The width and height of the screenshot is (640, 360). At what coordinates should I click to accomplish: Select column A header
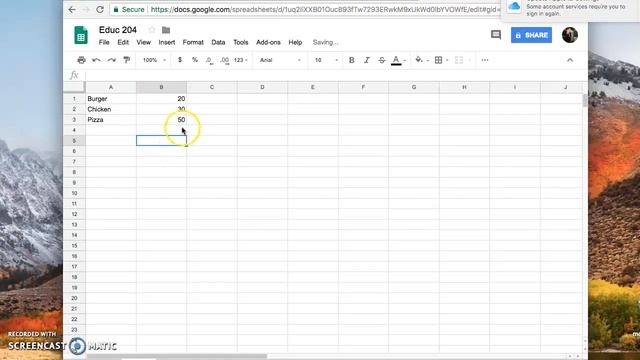pos(111,87)
